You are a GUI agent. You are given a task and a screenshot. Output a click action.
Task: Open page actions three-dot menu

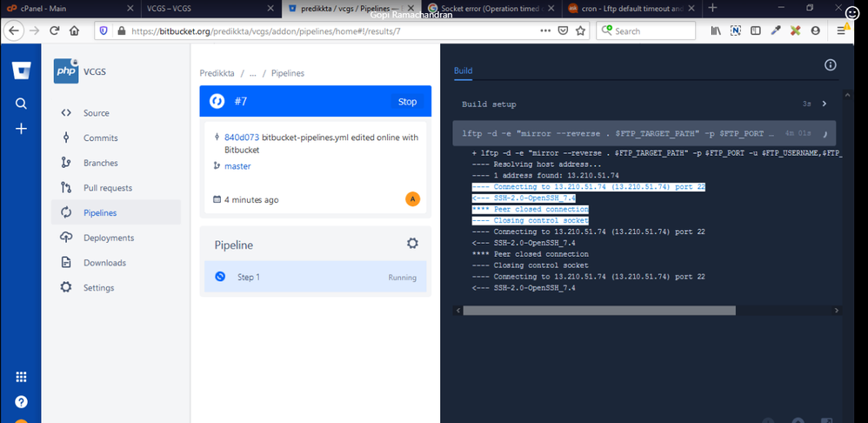pyautogui.click(x=546, y=31)
